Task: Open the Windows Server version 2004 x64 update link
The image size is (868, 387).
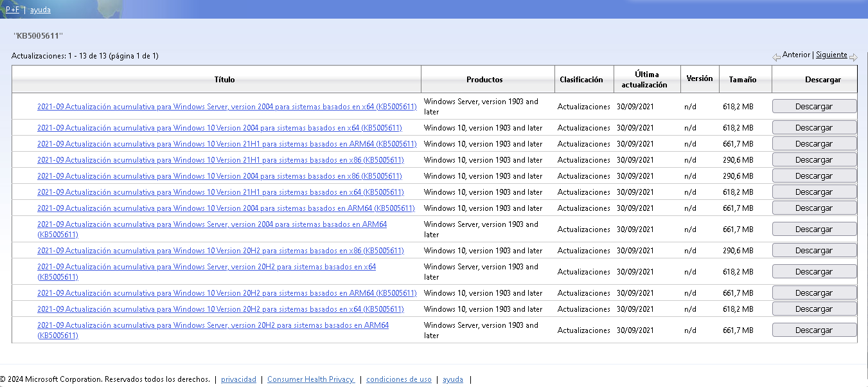Action: point(227,107)
